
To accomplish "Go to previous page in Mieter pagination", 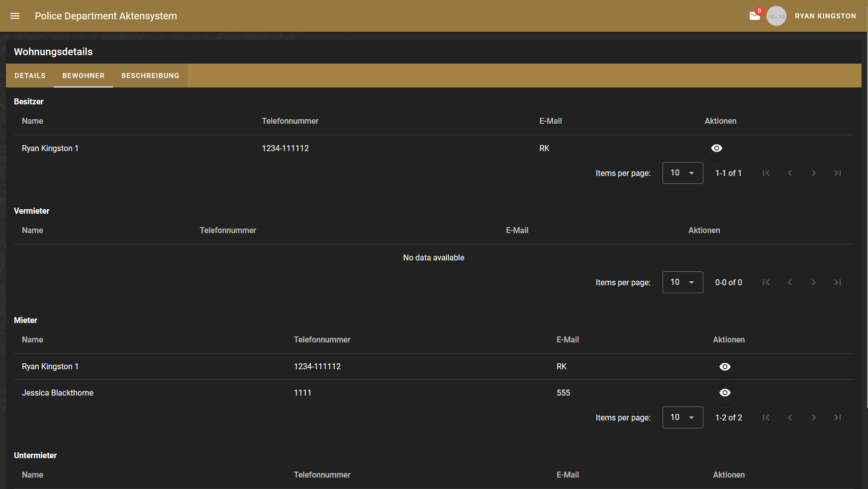I will pos(790,417).
